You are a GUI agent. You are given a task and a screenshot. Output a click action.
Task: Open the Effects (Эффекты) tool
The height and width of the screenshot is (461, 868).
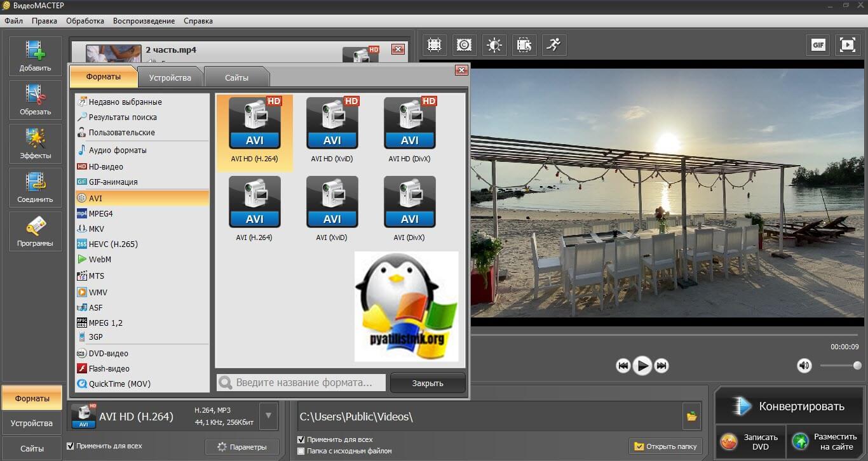36,144
